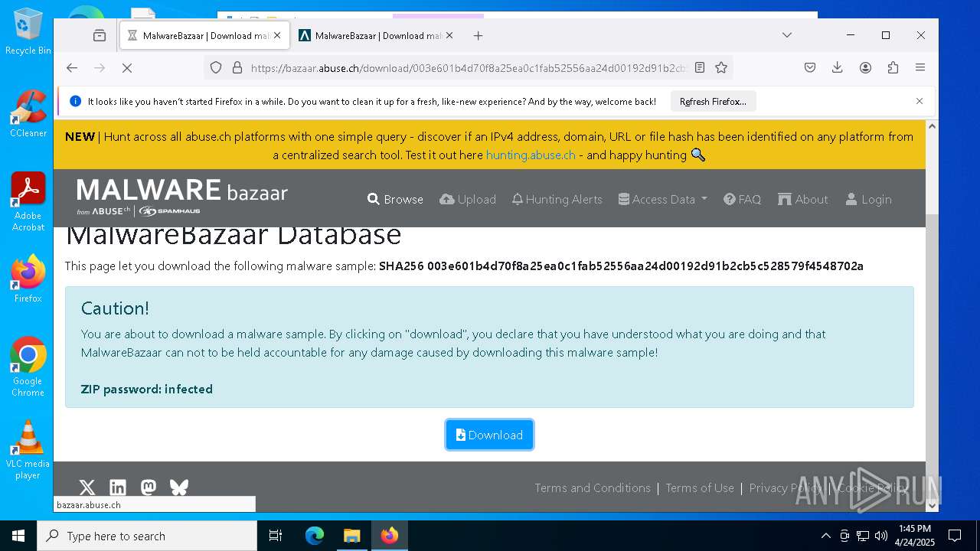Open the Browse page
Image resolution: width=980 pixels, height=551 pixels.
395,199
